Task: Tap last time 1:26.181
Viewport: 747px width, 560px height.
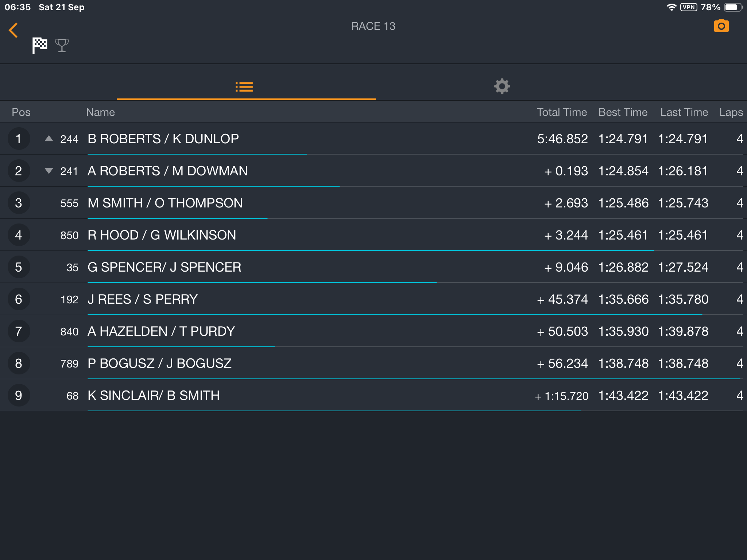Action: click(x=683, y=171)
